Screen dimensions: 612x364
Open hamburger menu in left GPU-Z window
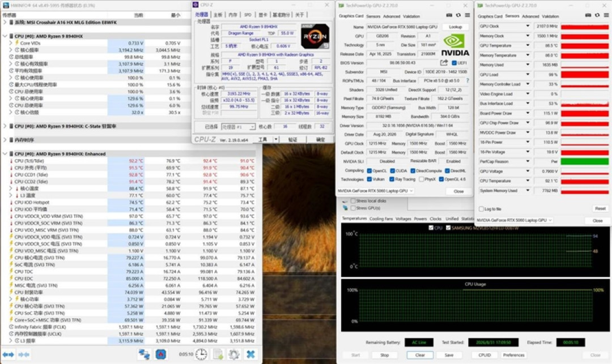point(467,15)
